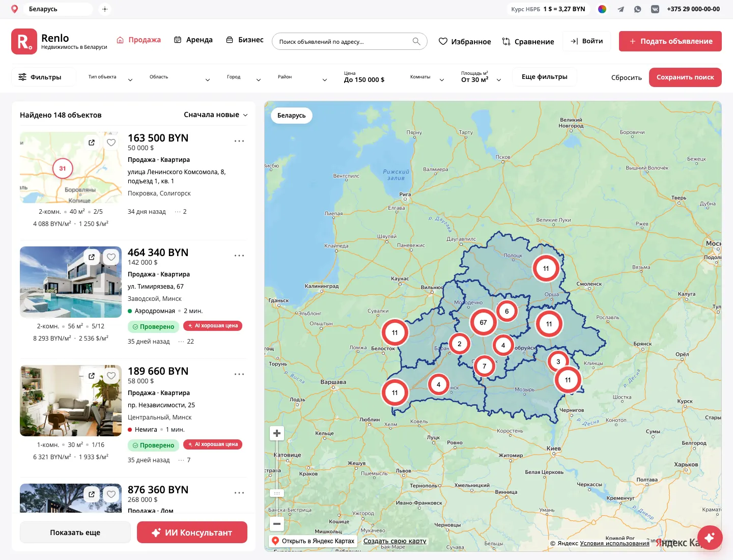Screen dimensions: 733x560
Task: Favorite the 163 500 BYN listing
Action: click(111, 143)
